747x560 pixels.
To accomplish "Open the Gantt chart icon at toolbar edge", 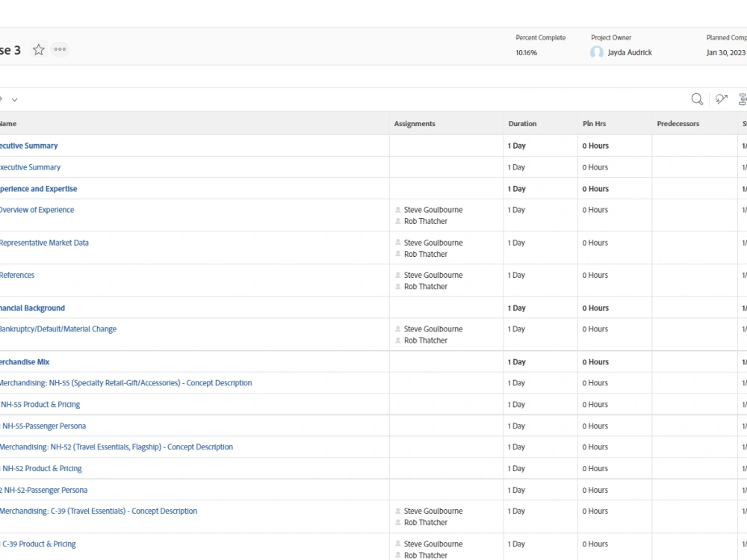I will tap(743, 99).
